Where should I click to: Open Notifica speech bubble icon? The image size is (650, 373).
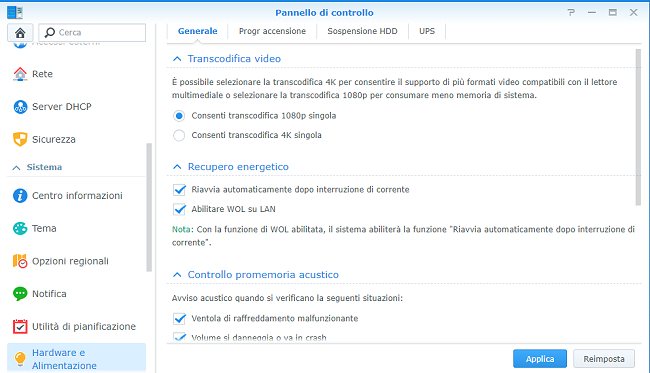coord(20,294)
